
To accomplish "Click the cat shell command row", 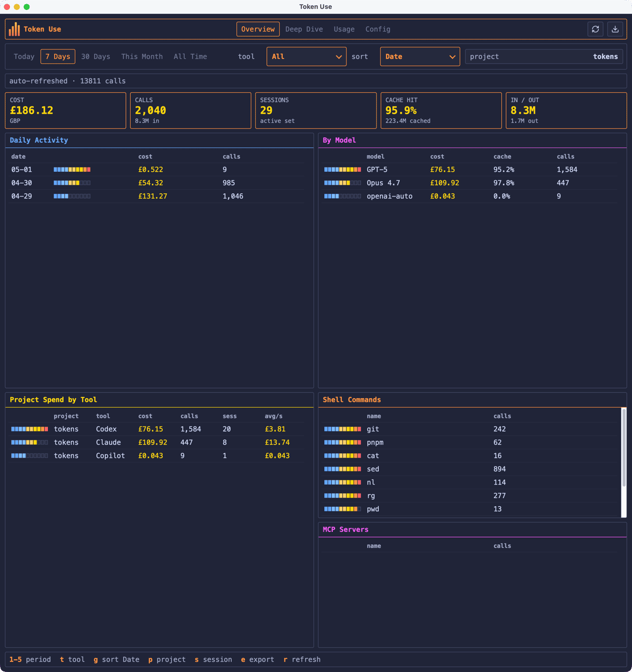I will tap(470, 456).
